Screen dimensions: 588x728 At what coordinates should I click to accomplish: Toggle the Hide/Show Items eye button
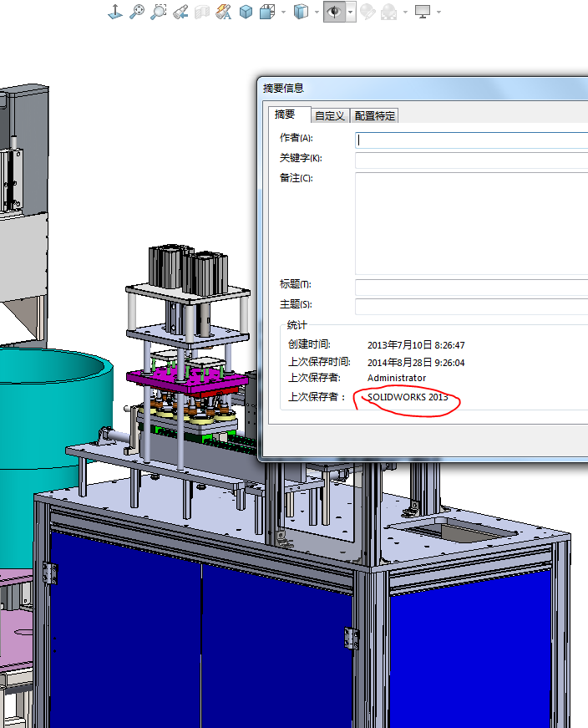[x=334, y=12]
